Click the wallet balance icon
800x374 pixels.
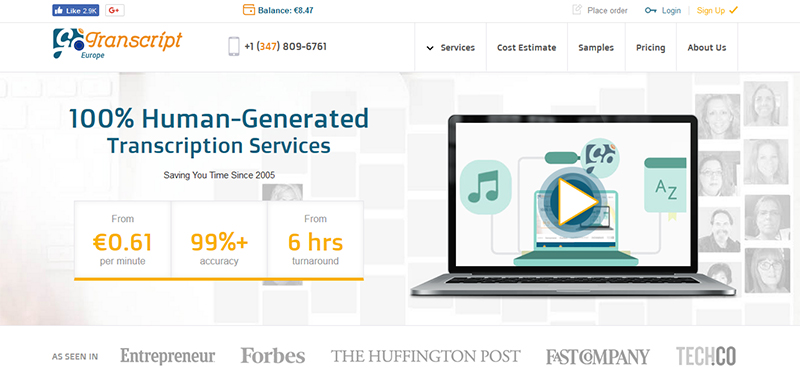pos(248,10)
